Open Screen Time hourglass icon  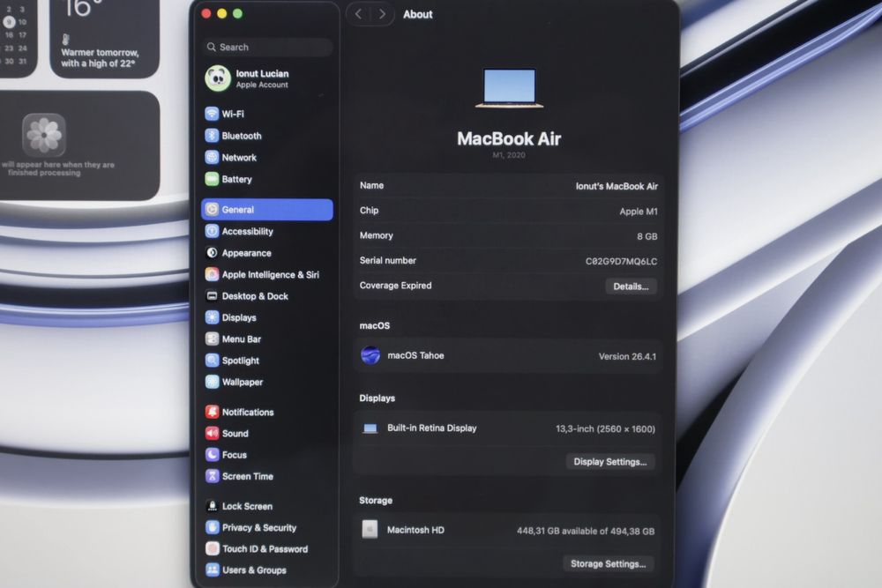click(212, 476)
